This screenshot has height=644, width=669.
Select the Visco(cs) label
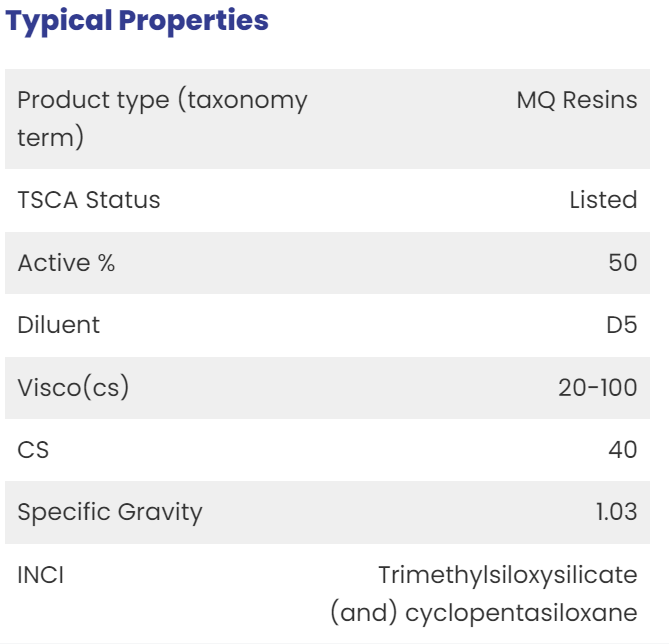pos(73,388)
